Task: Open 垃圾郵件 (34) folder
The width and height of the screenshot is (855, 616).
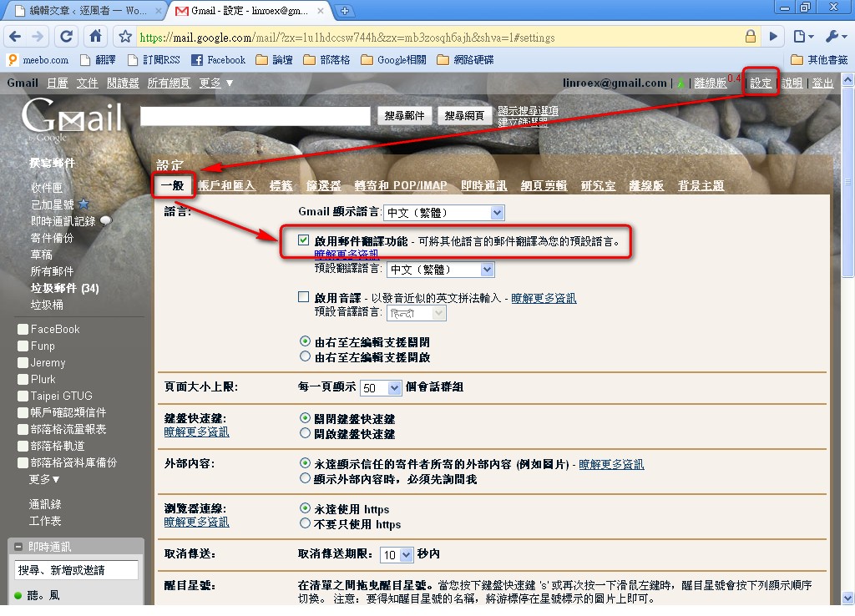Action: point(65,288)
